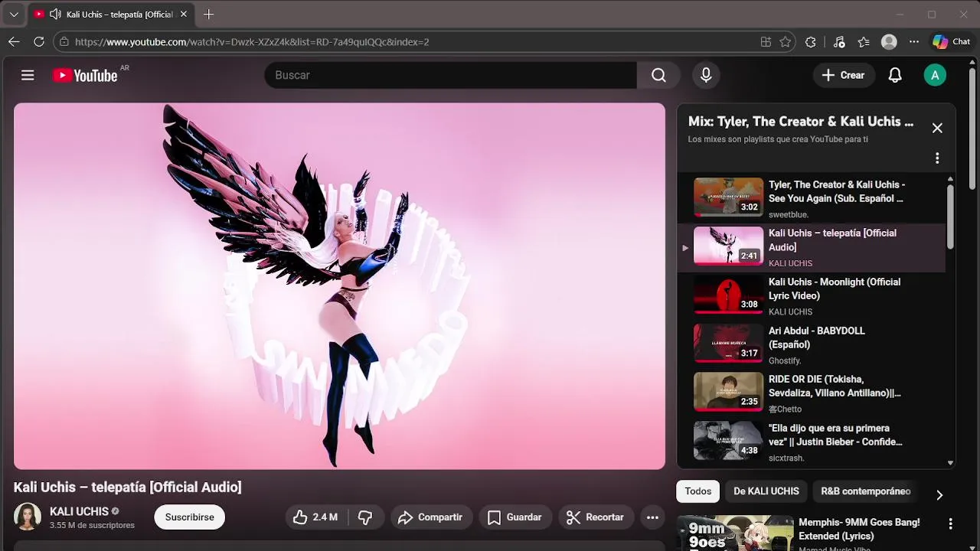Viewport: 980px width, 551px height.
Task: Open Copilot Chat in browser
Action: pos(952,42)
